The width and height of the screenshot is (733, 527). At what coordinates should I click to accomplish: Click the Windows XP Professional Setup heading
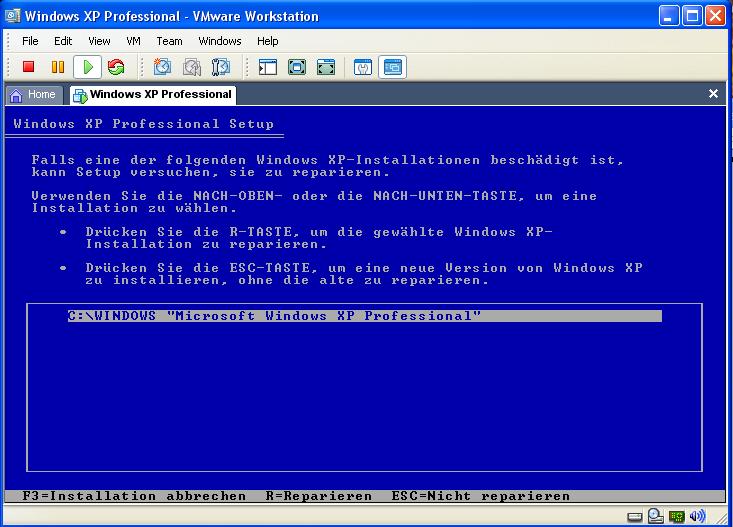tap(144, 124)
